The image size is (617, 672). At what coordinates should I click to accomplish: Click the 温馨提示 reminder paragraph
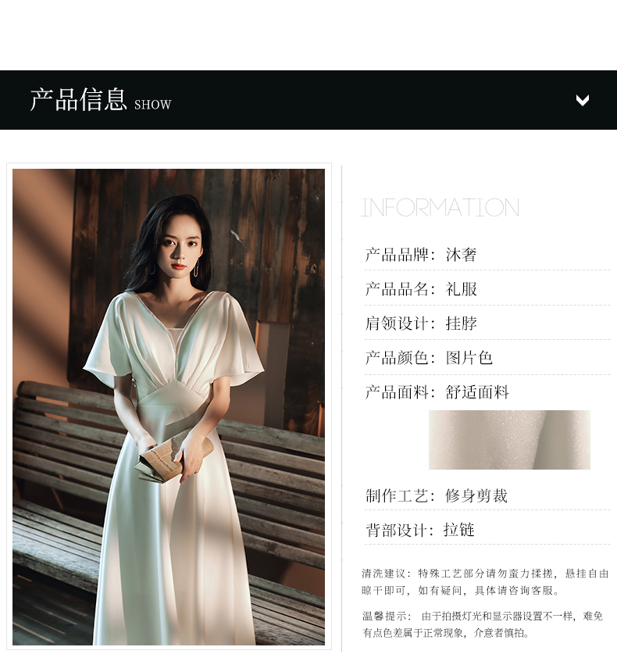click(x=483, y=624)
